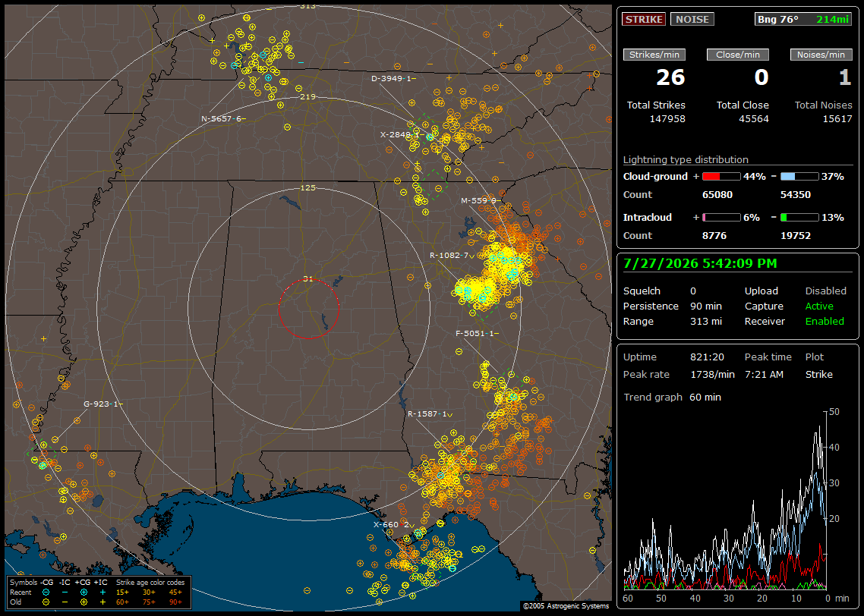Image resolution: width=864 pixels, height=616 pixels.
Task: Select storm cell marker X-660-2
Action: point(393,525)
